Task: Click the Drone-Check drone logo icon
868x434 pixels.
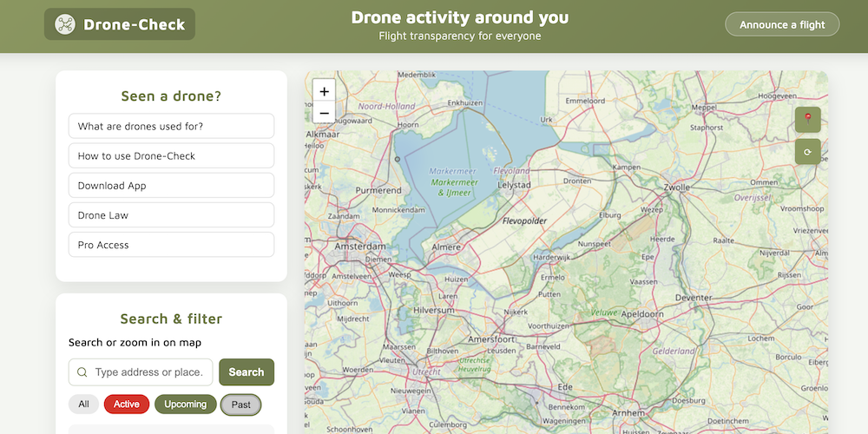Action: click(65, 24)
